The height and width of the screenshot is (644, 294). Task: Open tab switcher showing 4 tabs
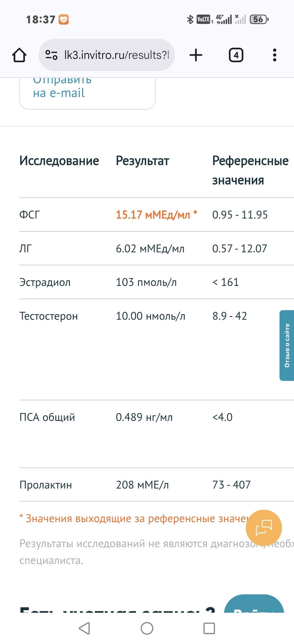(236, 55)
